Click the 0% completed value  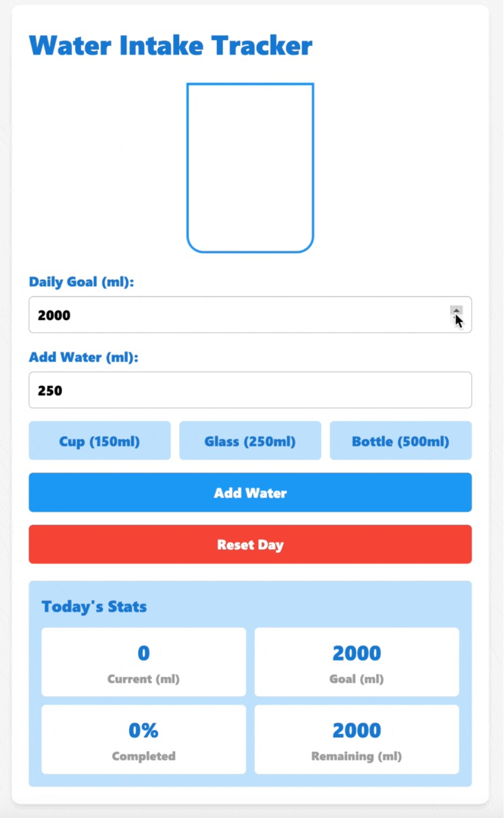[143, 730]
